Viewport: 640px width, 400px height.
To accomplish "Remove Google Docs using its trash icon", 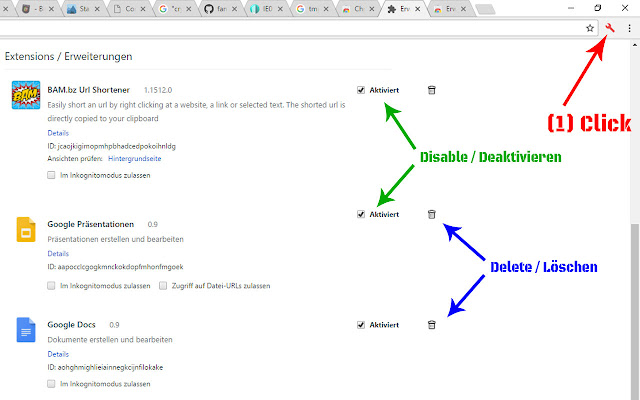I will [431, 325].
